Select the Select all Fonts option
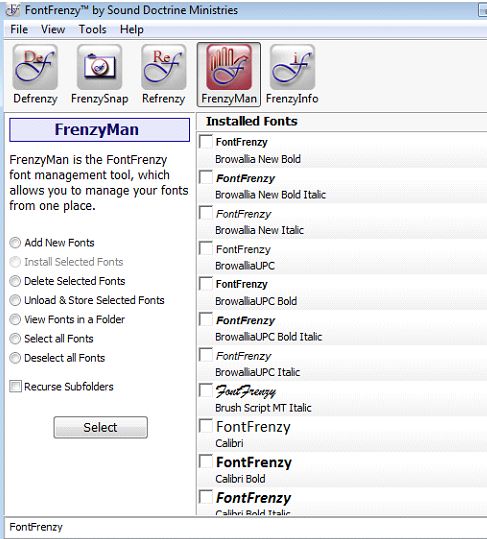The height and width of the screenshot is (539, 487). click(15, 339)
